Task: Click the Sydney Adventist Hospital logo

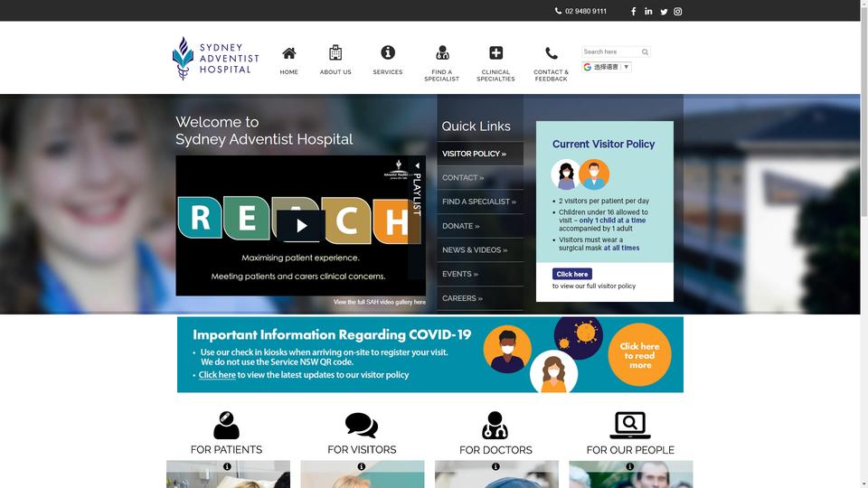Action: pyautogui.click(x=215, y=58)
